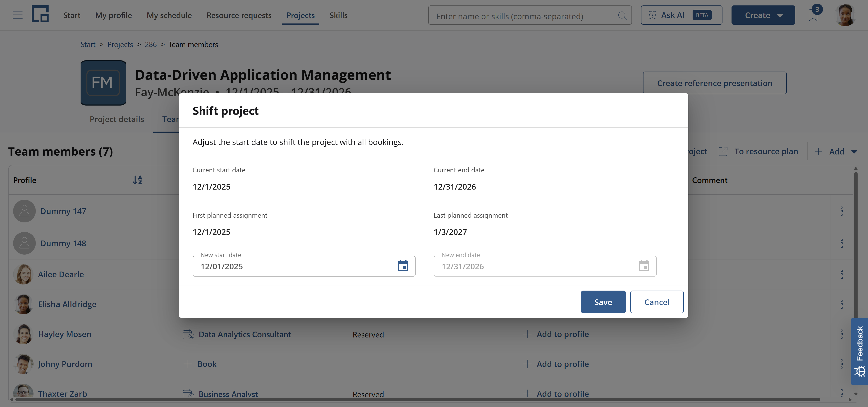Screen dimensions: 868x407
Task: Open Data Analytics Consultant booking
Action: tap(245, 335)
